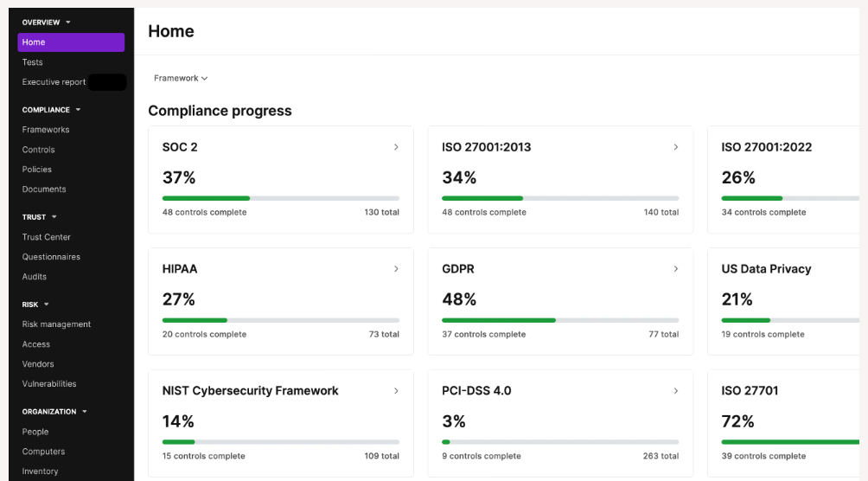Open Policies in sidebar
The width and height of the screenshot is (868, 481).
click(x=36, y=170)
